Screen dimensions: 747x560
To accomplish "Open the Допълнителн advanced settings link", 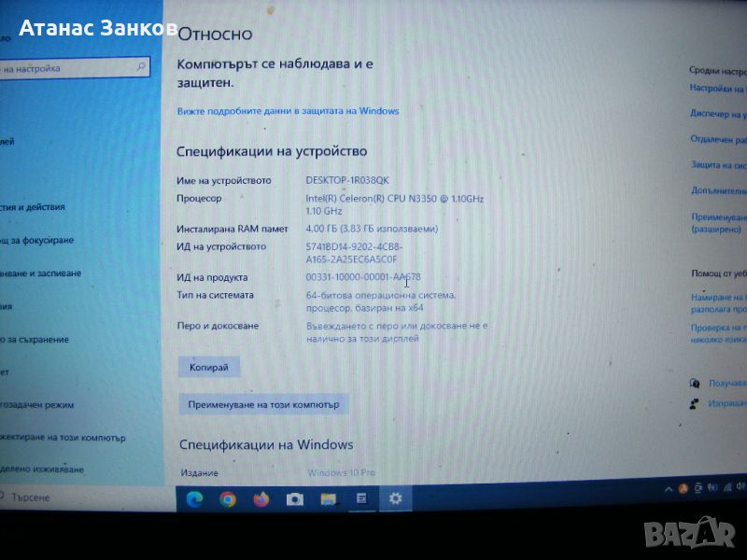I will 719,190.
